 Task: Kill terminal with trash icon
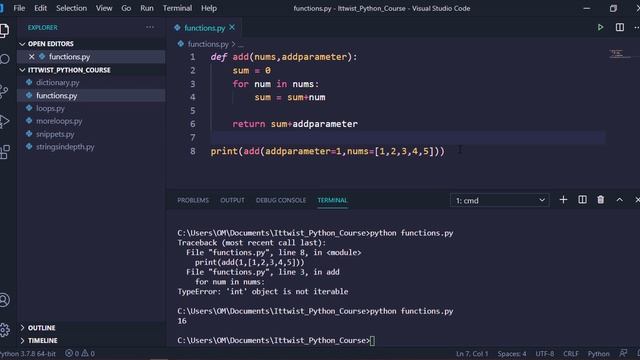(600, 200)
